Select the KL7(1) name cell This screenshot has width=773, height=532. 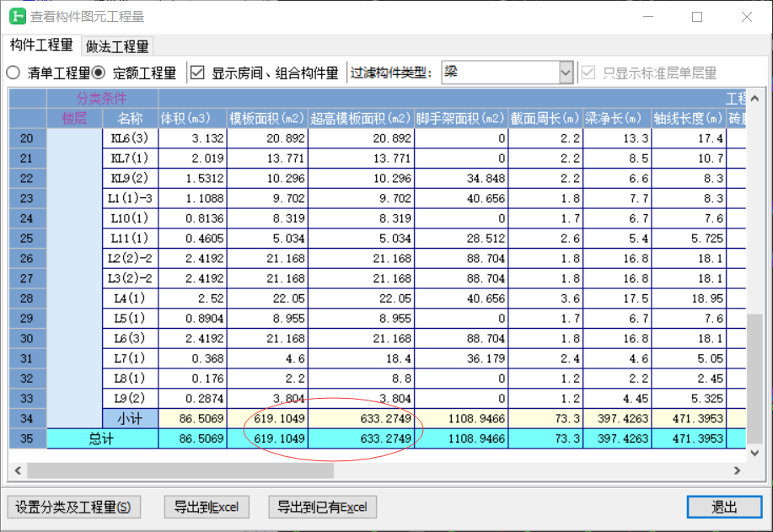(x=130, y=159)
